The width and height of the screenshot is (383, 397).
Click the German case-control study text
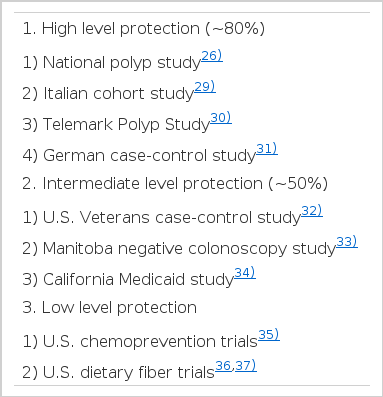(x=149, y=156)
